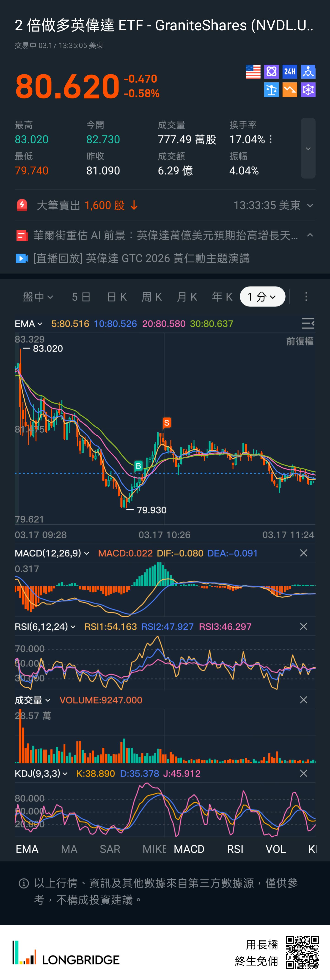Tap the orange downtrend chart icon

[x=290, y=90]
